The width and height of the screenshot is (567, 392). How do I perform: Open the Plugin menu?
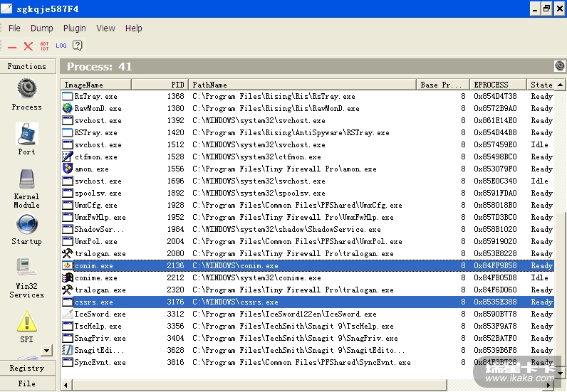click(x=75, y=28)
